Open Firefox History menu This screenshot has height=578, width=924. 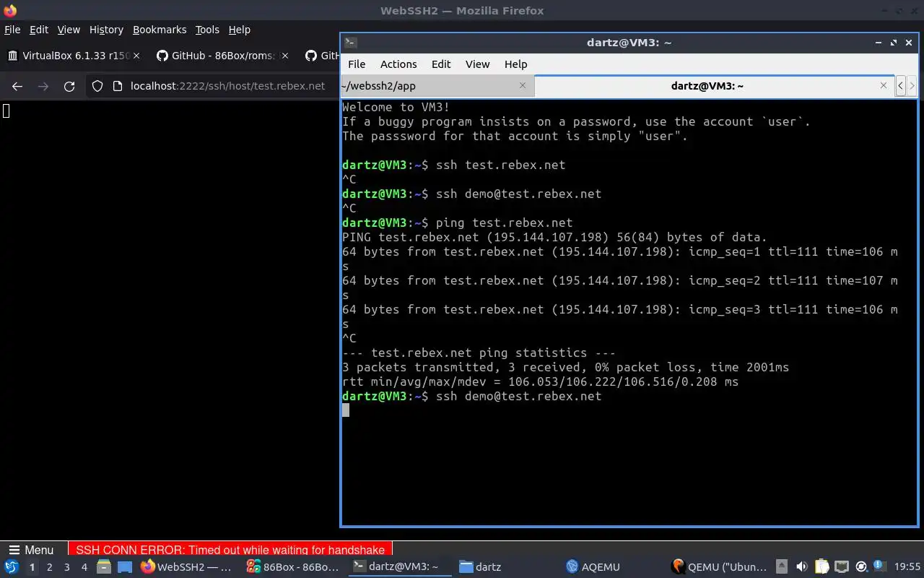point(106,30)
